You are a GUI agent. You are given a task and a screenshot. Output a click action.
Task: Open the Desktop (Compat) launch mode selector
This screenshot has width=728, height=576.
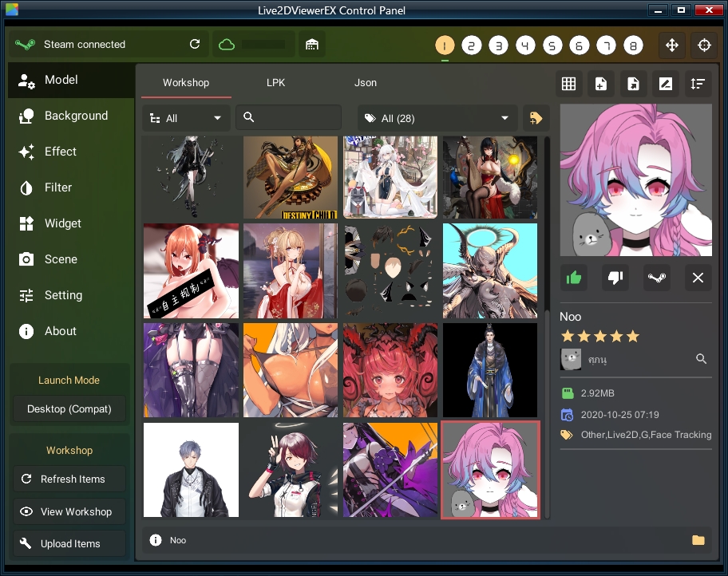[69, 408]
